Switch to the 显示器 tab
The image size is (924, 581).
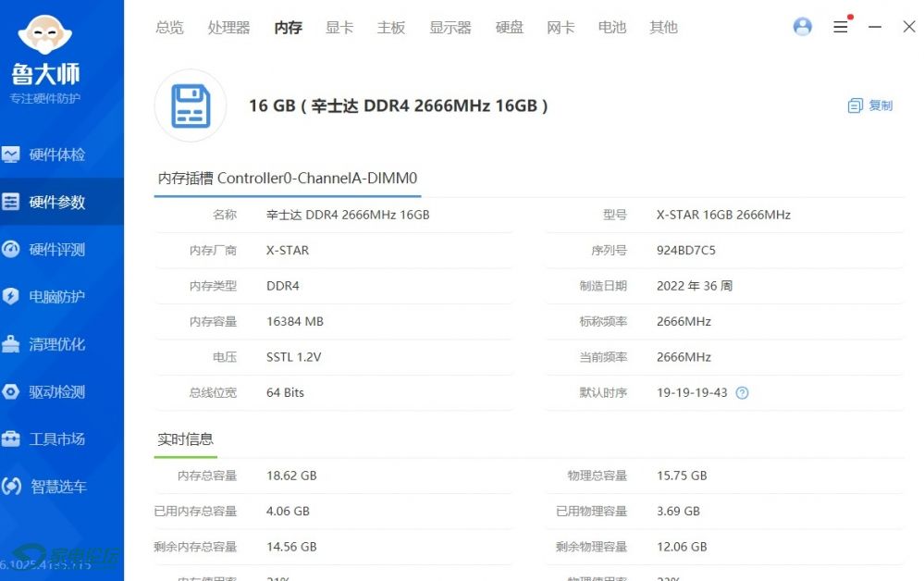pyautogui.click(x=450, y=27)
